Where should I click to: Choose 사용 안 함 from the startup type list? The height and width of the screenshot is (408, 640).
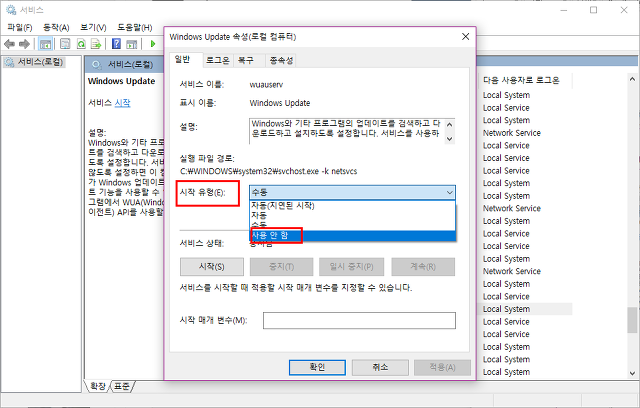click(x=352, y=235)
